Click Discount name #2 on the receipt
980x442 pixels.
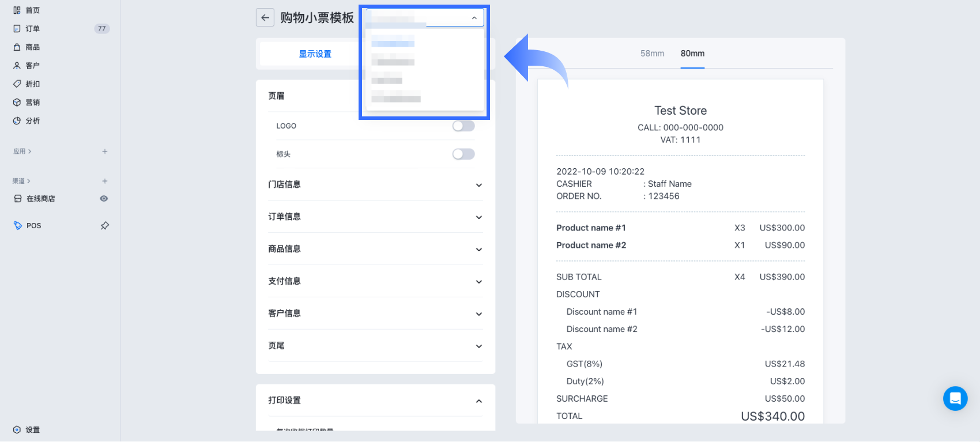pos(602,329)
